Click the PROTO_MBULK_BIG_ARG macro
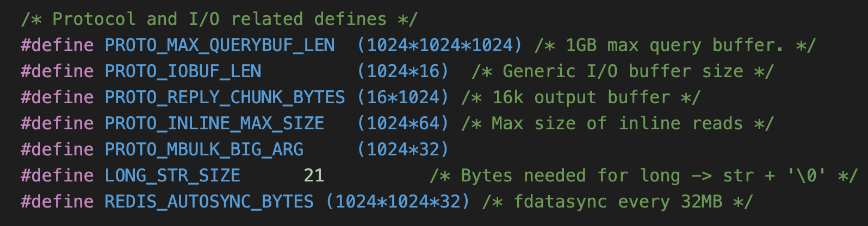Image resolution: width=868 pixels, height=226 pixels. pos(204,149)
